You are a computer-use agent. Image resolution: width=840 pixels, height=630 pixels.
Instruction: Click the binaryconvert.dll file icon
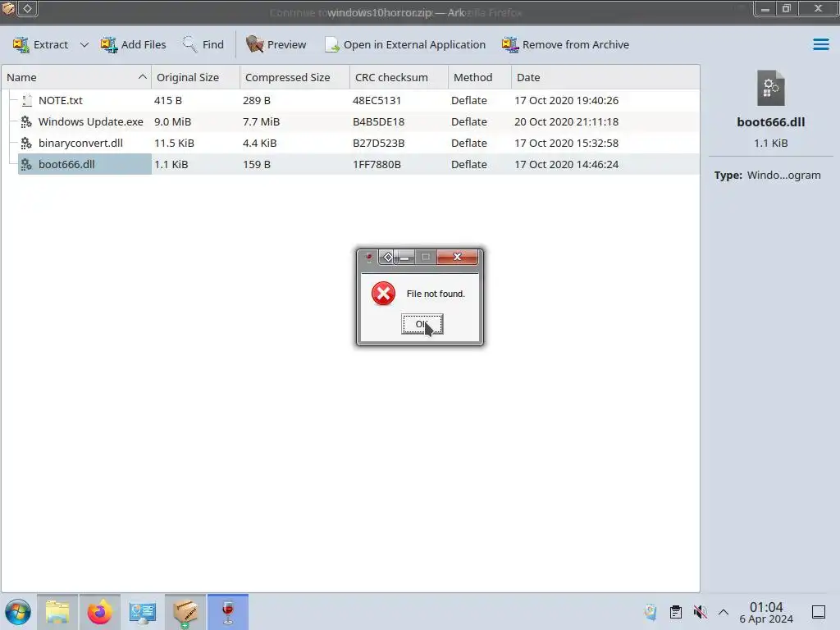pos(26,143)
